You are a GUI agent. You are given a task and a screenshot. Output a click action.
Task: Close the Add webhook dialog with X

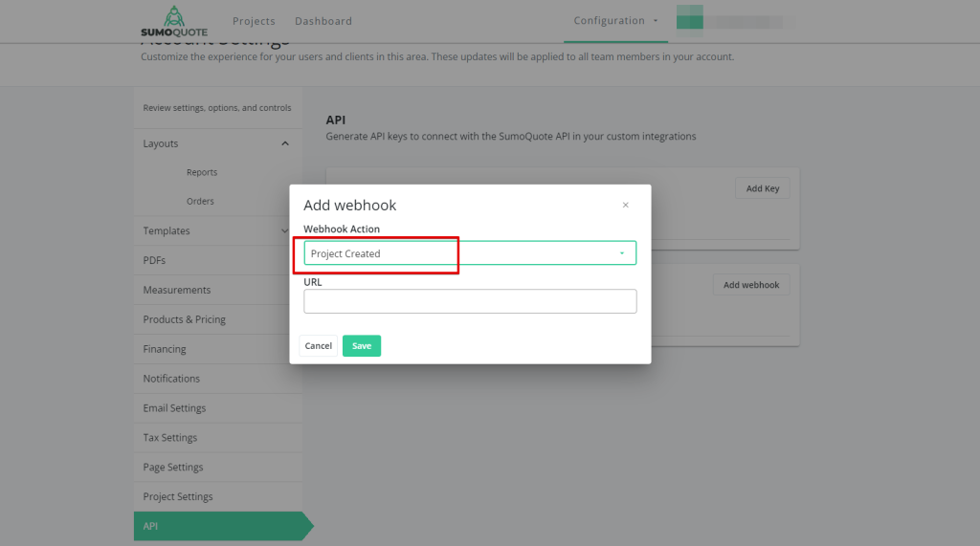625,205
